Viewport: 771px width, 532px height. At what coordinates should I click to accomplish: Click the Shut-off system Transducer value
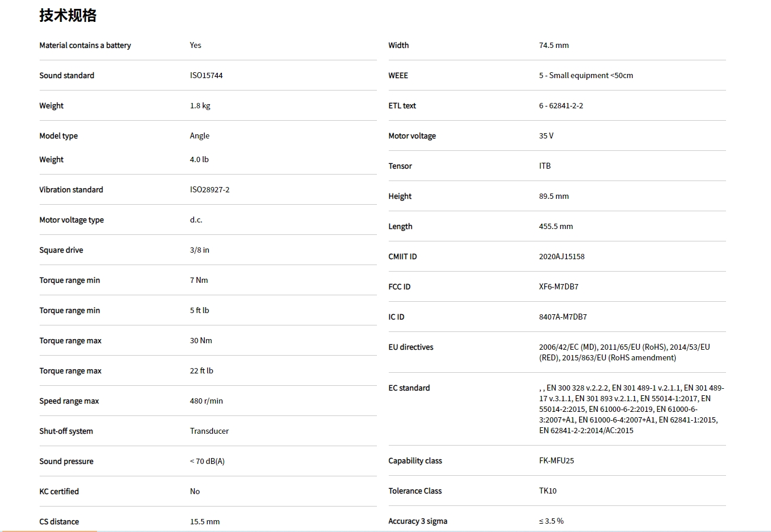(209, 431)
